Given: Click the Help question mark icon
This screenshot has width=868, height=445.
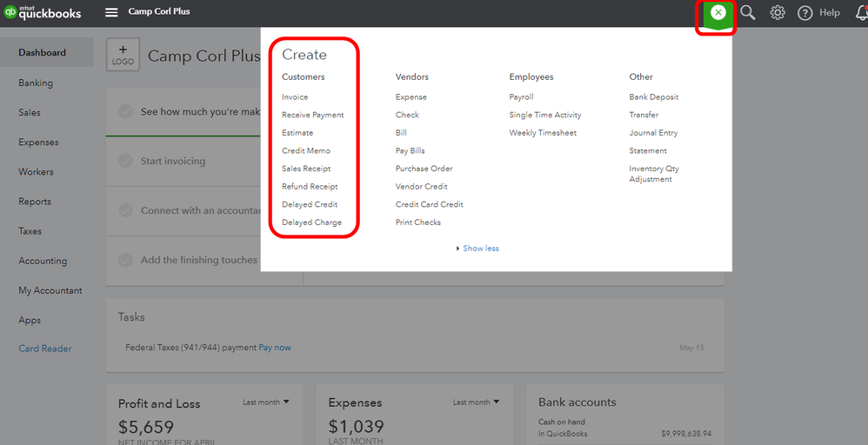Looking at the screenshot, I should [805, 13].
